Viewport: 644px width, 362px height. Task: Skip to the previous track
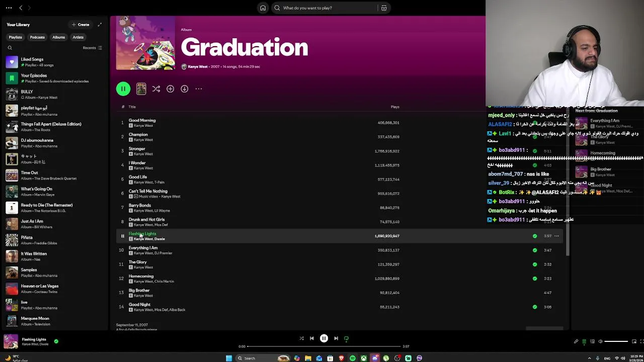pyautogui.click(x=311, y=338)
